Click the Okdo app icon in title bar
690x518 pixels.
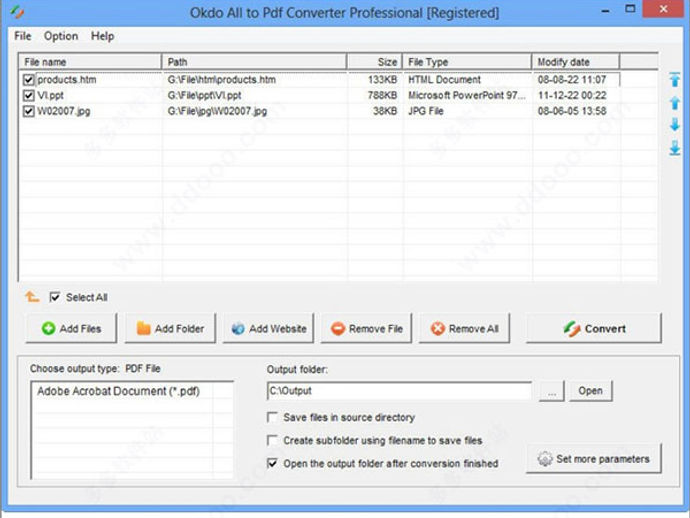(x=17, y=12)
